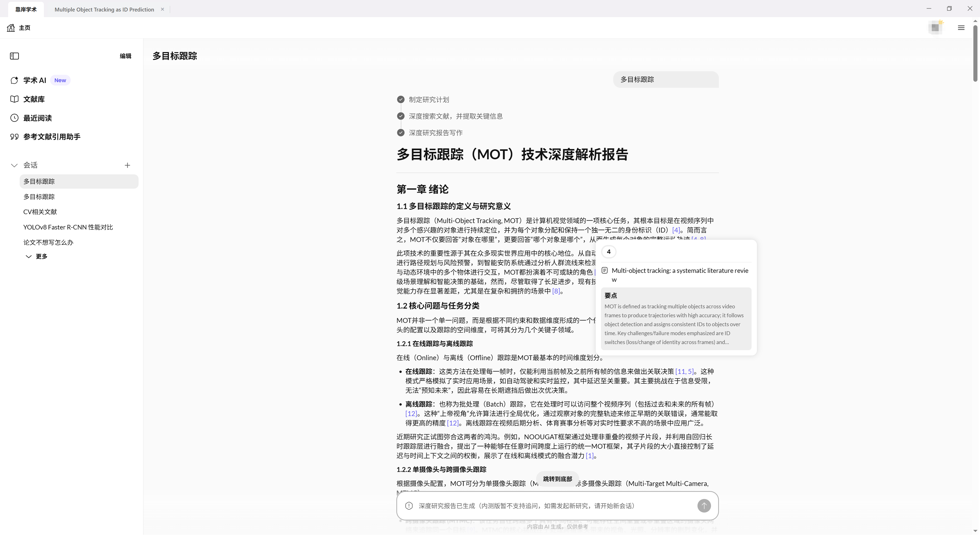Open 最近阅读 recent reading
Viewport: 980px width, 536px height.
click(x=37, y=118)
